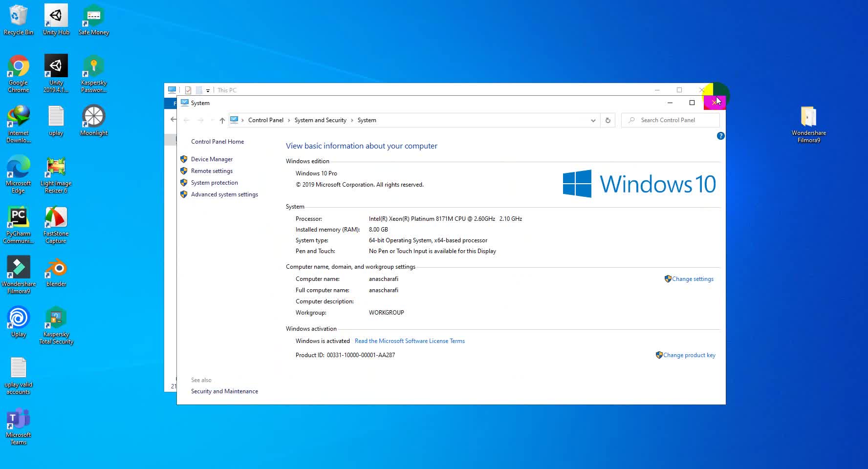Click the forward arrow in System window
Screen dimensions: 868x469
coord(200,120)
